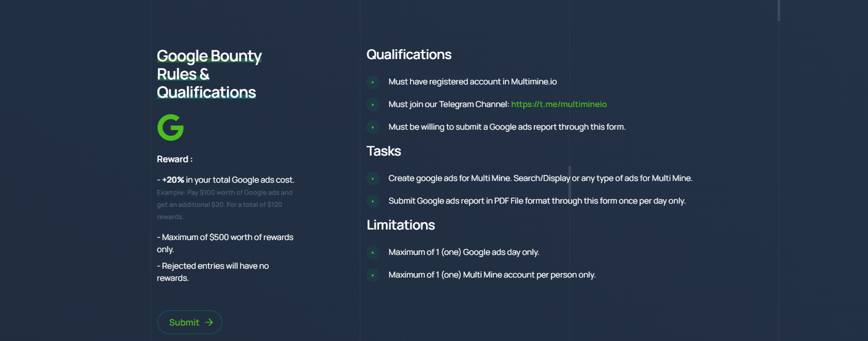
Task: Click the page scrollbar thumb at top right
Action: click(779, 10)
